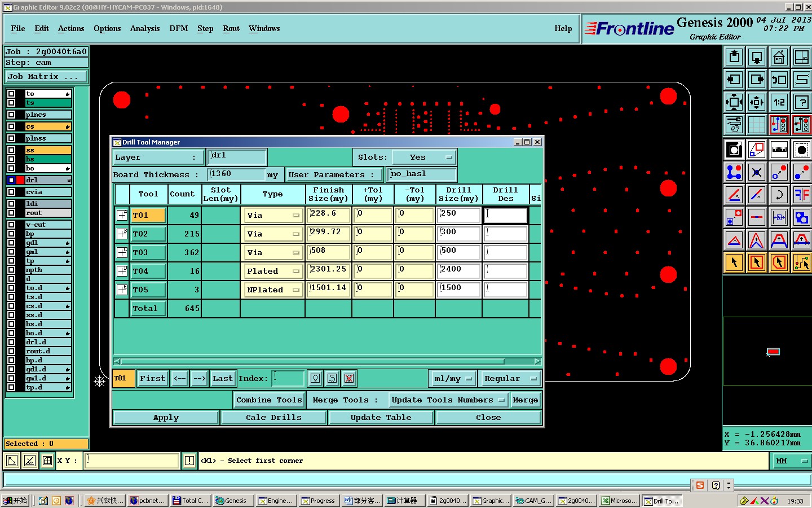Image resolution: width=812 pixels, height=508 pixels.
Task: Open the Regular mode dropdown
Action: pos(510,378)
